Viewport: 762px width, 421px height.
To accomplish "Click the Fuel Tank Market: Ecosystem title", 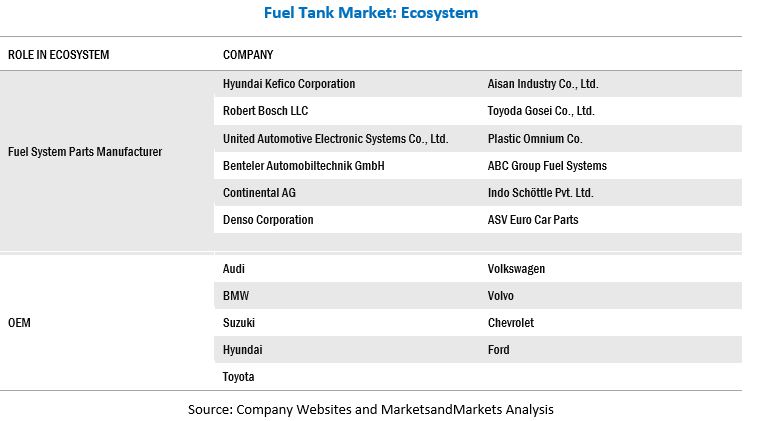I will pyautogui.click(x=371, y=14).
